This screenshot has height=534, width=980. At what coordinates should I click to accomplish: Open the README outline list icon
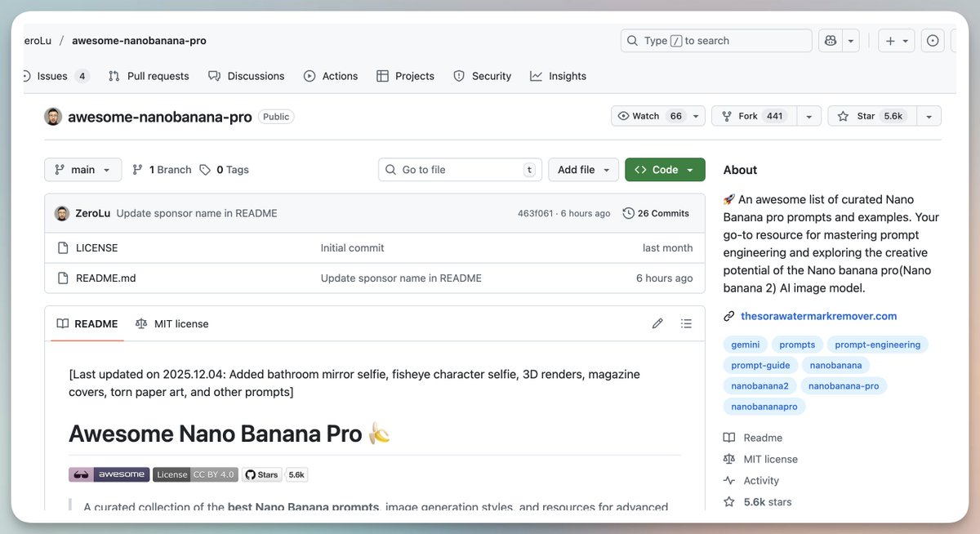[686, 323]
